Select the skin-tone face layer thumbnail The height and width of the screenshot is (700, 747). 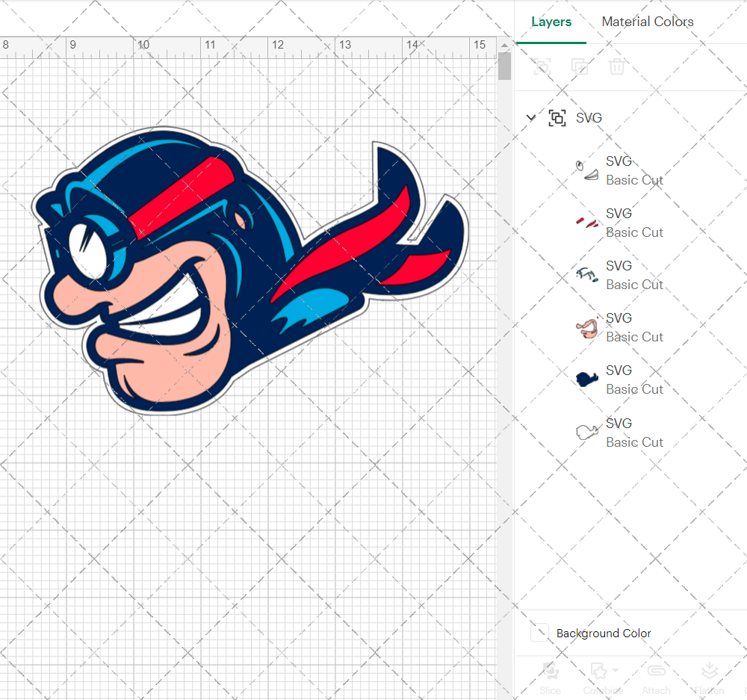(587, 327)
